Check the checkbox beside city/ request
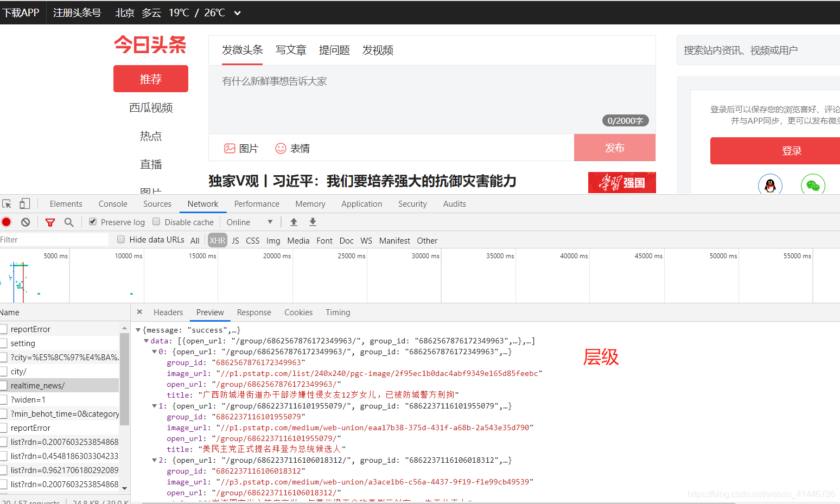This screenshot has height=504, width=840. (x=3, y=372)
